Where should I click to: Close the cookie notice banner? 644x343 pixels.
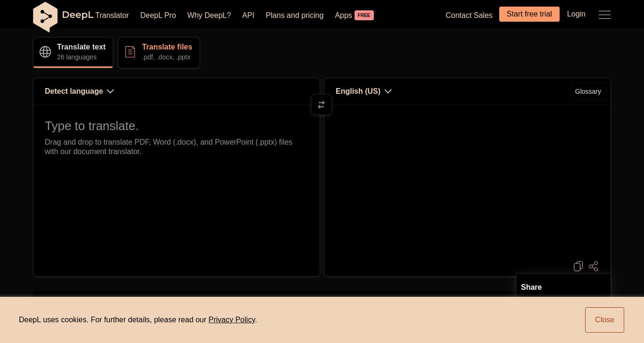604,320
